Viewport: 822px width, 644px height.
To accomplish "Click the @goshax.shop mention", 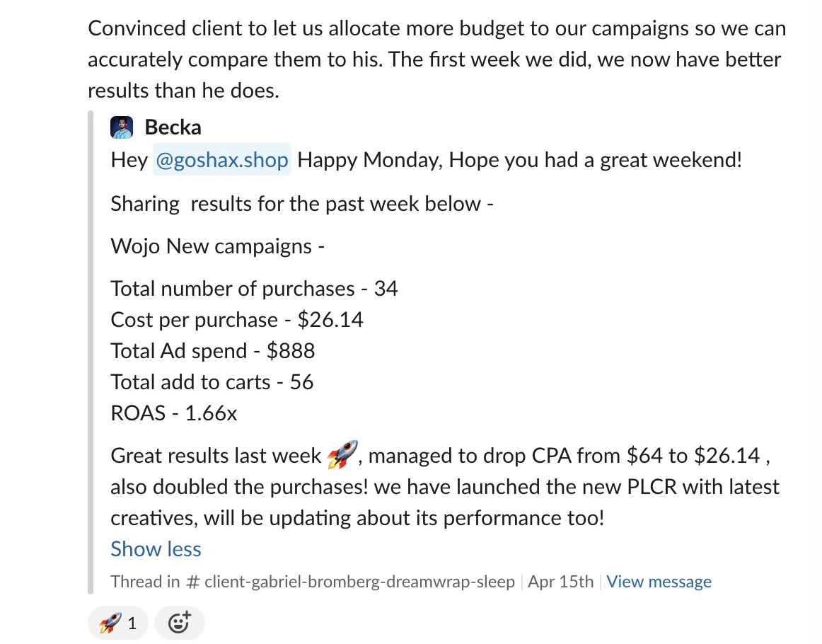I will tap(221, 159).
